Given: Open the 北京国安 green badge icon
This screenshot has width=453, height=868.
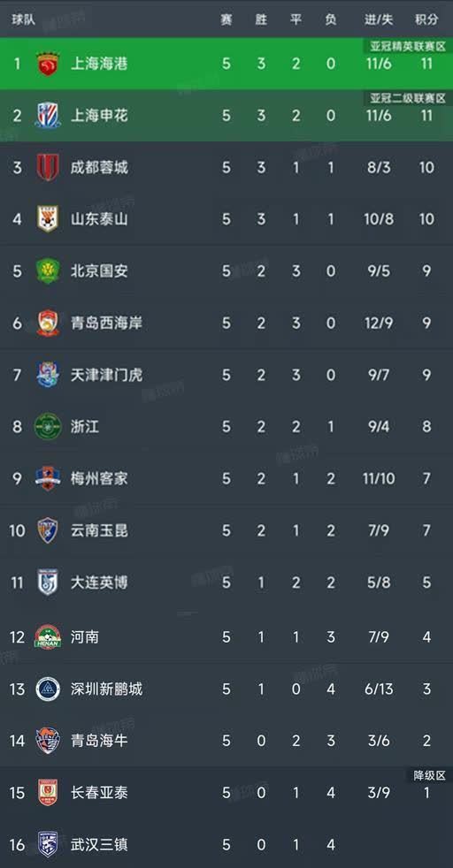Looking at the screenshot, I should [48, 271].
